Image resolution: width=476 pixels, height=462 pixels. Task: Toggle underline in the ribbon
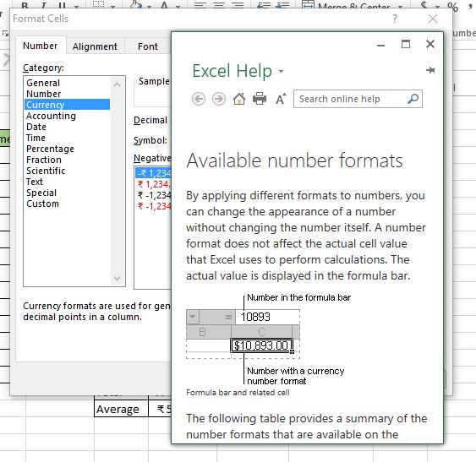63,6
